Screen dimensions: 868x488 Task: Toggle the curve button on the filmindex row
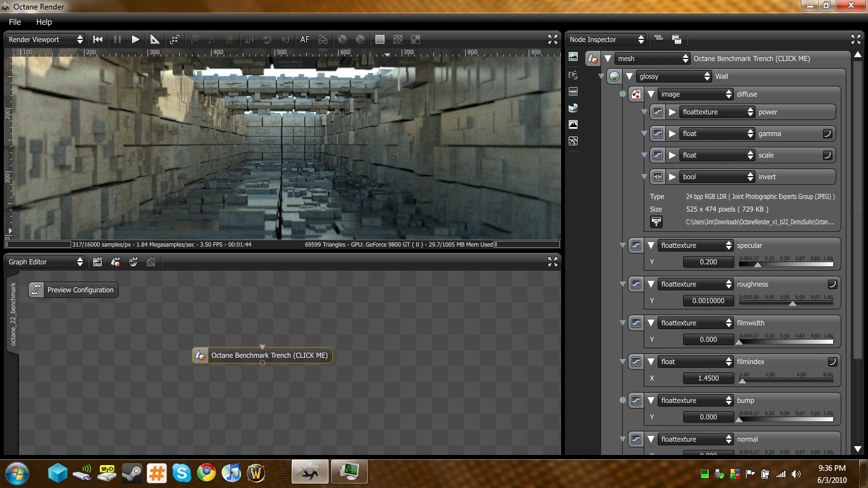tap(832, 362)
